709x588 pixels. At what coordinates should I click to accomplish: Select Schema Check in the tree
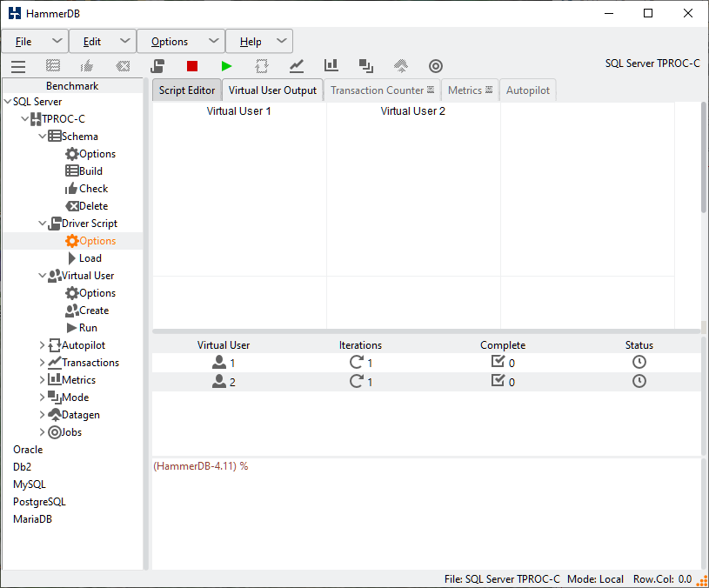(x=87, y=189)
